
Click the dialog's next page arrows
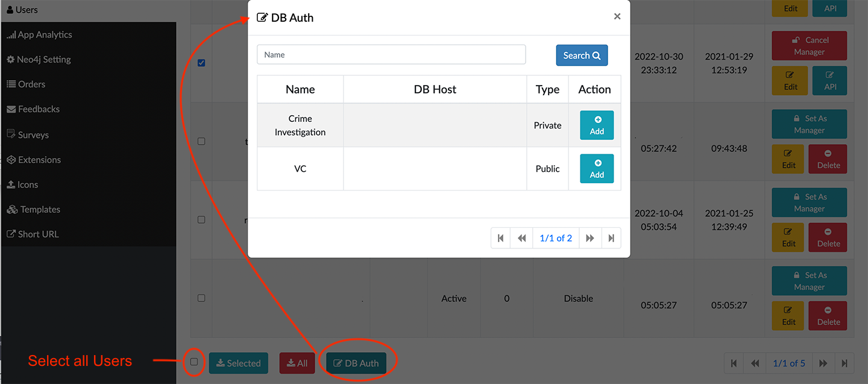tap(590, 238)
